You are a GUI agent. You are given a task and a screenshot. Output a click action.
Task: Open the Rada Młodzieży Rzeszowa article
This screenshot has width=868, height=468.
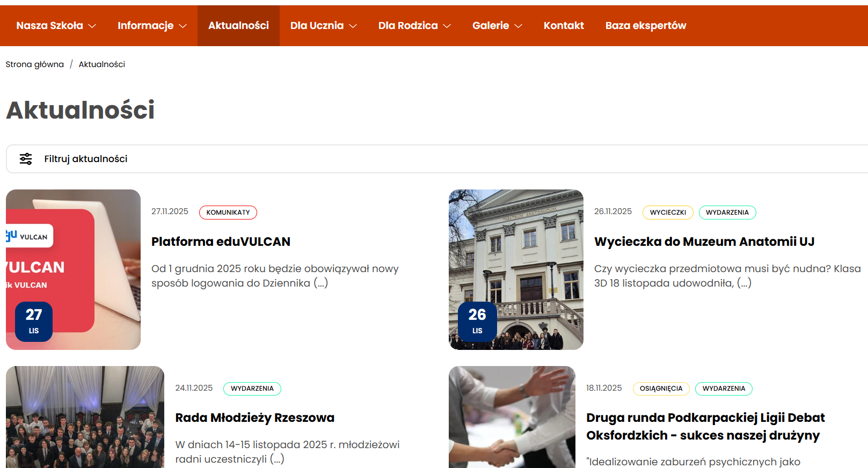(254, 418)
